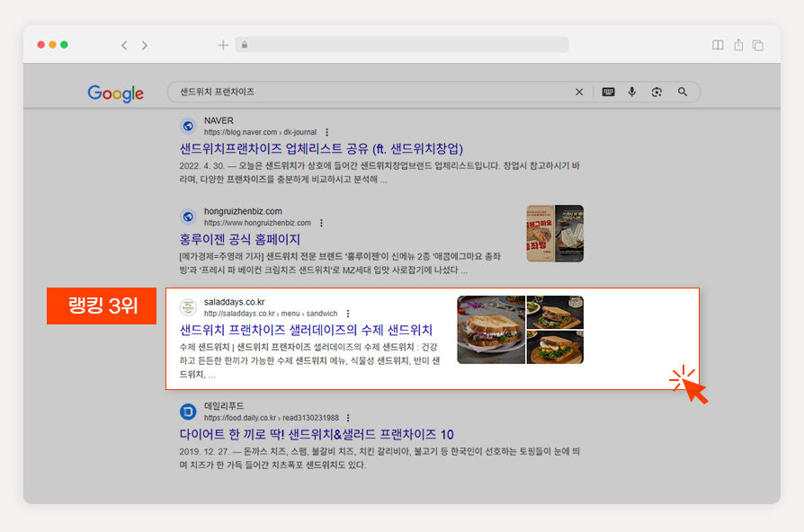Submit search with the magnifying glass icon
This screenshot has height=532, width=804.
point(682,92)
